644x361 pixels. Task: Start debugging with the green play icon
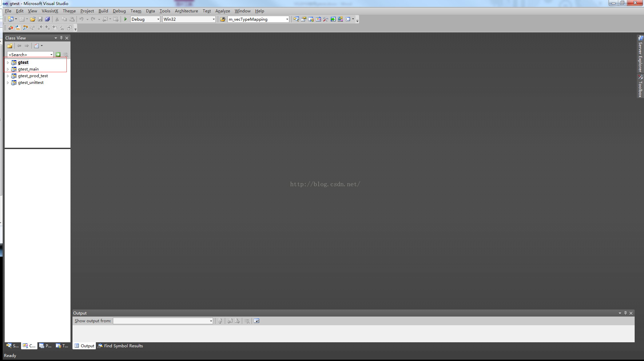pyautogui.click(x=126, y=19)
